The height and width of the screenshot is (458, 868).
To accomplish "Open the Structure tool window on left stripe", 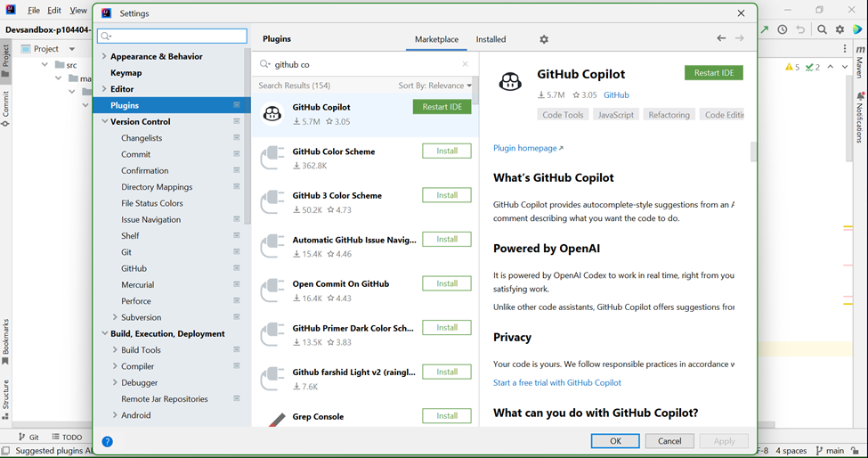I will pos(5,399).
